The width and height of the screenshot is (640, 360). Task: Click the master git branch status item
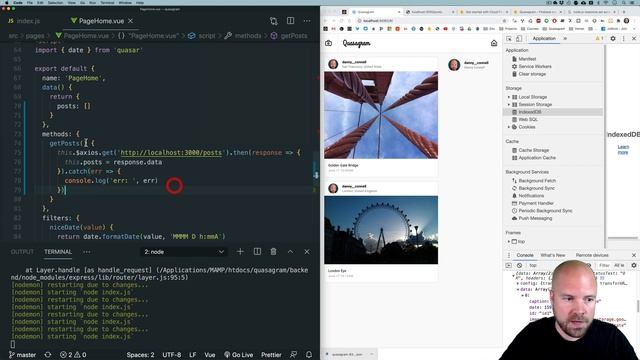[22, 355]
